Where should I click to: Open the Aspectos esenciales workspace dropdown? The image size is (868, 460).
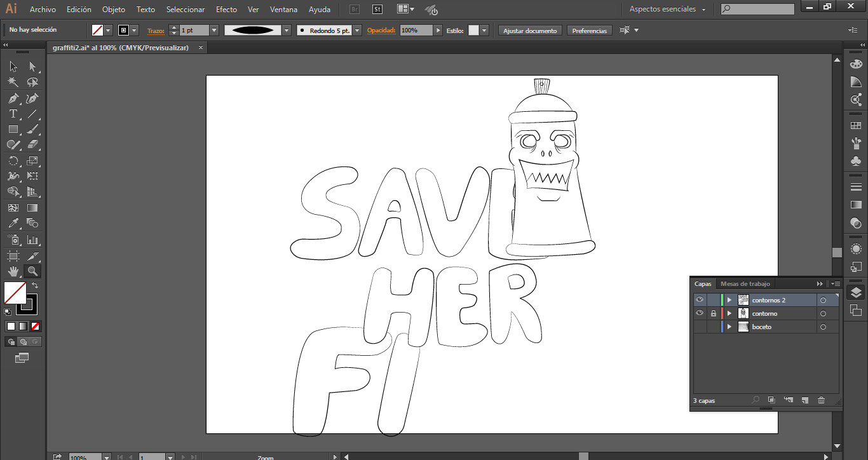[x=667, y=10]
